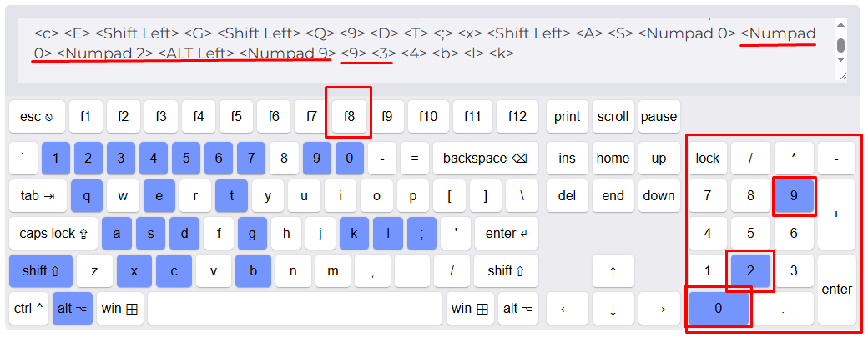Image resolution: width=868 pixels, height=338 pixels.
Task: Click the end key
Action: tap(613, 196)
